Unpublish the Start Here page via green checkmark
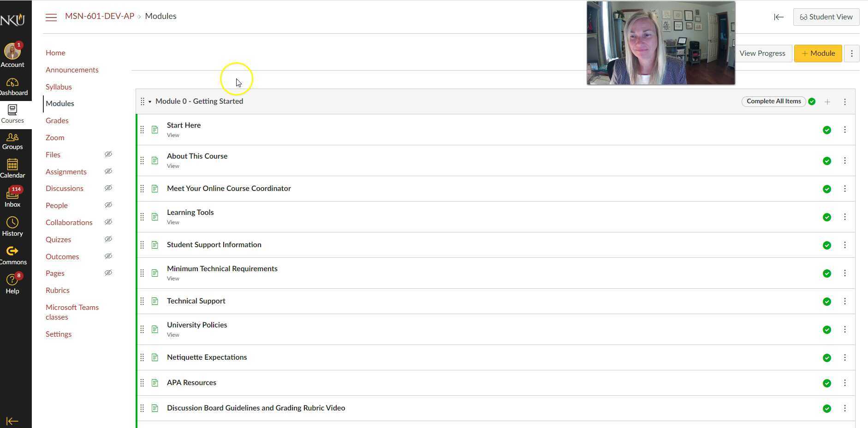The image size is (868, 428). (x=826, y=130)
